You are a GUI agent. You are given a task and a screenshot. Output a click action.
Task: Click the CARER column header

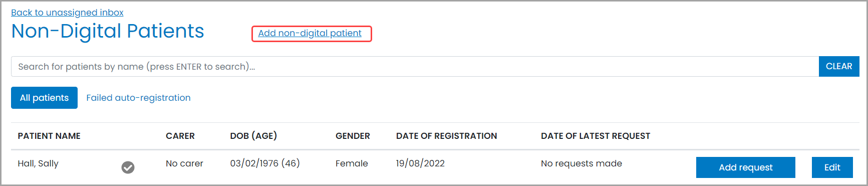[180, 136]
